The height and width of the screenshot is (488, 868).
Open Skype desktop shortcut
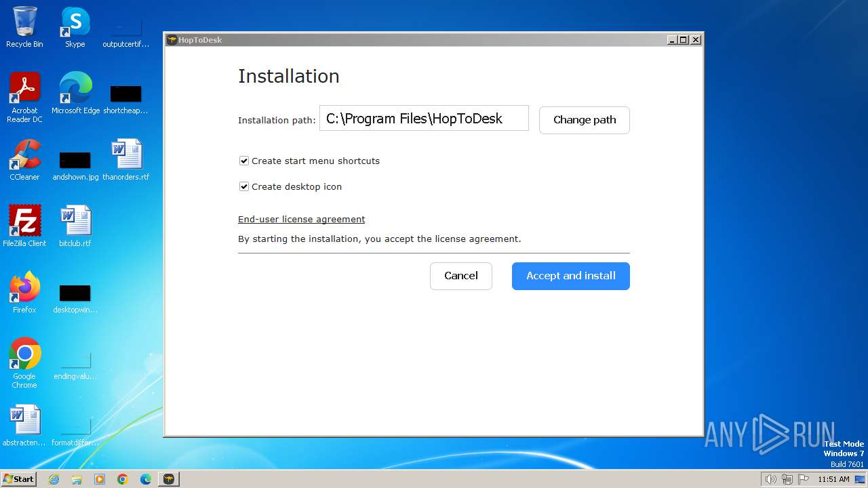(x=75, y=27)
